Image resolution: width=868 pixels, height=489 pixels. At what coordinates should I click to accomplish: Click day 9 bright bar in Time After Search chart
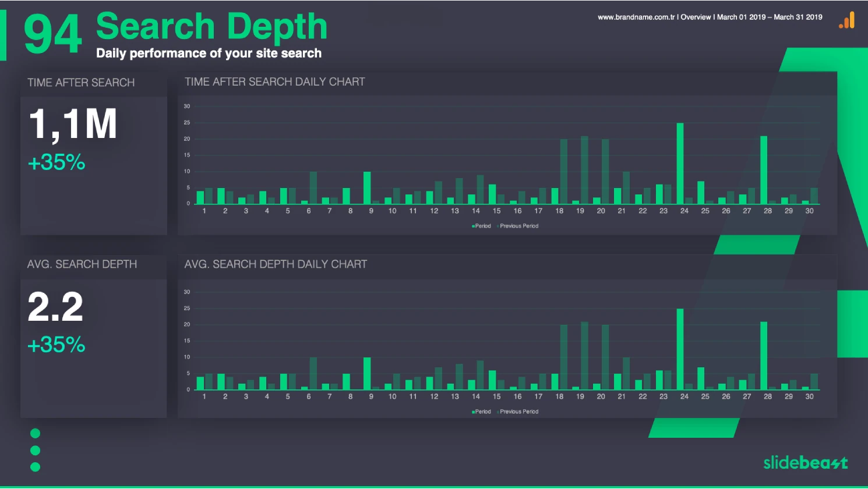point(367,188)
